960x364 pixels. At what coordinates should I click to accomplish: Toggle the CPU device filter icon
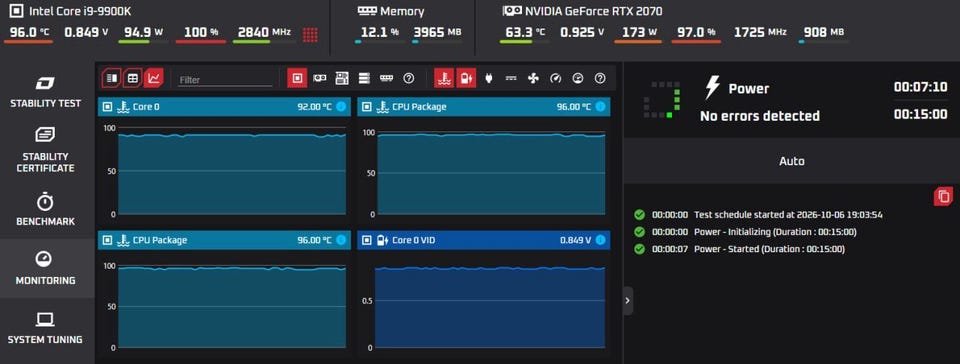pos(298,78)
